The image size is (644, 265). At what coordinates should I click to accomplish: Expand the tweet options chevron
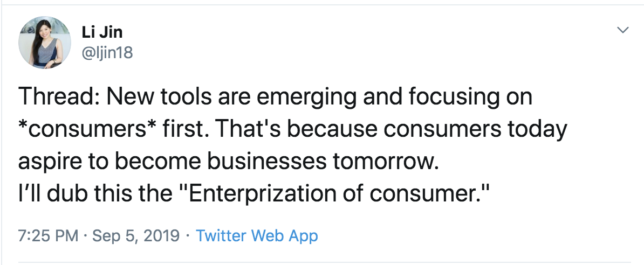(623, 30)
